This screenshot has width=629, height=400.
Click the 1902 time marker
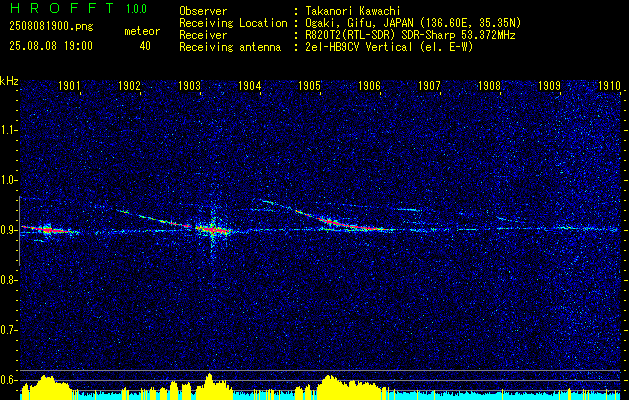129,86
